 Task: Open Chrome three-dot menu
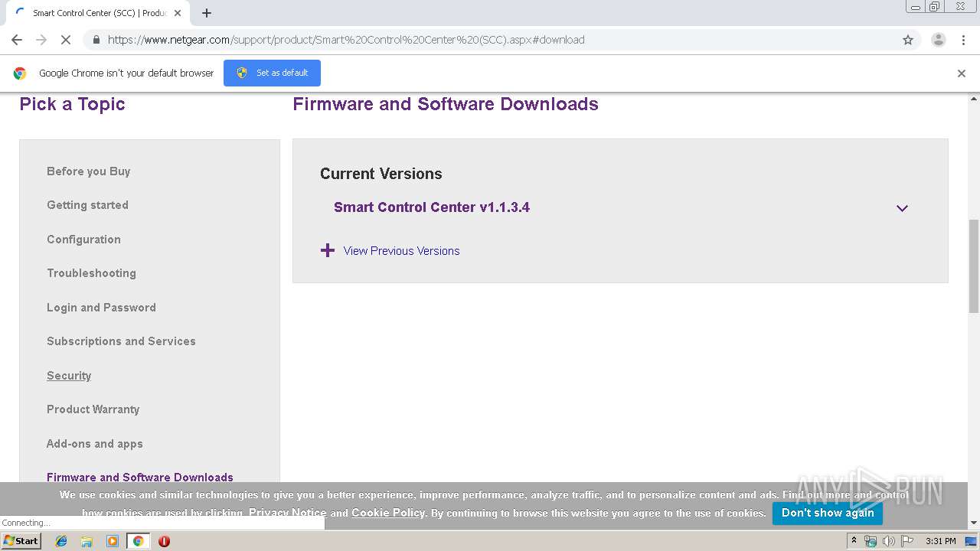click(x=963, y=40)
